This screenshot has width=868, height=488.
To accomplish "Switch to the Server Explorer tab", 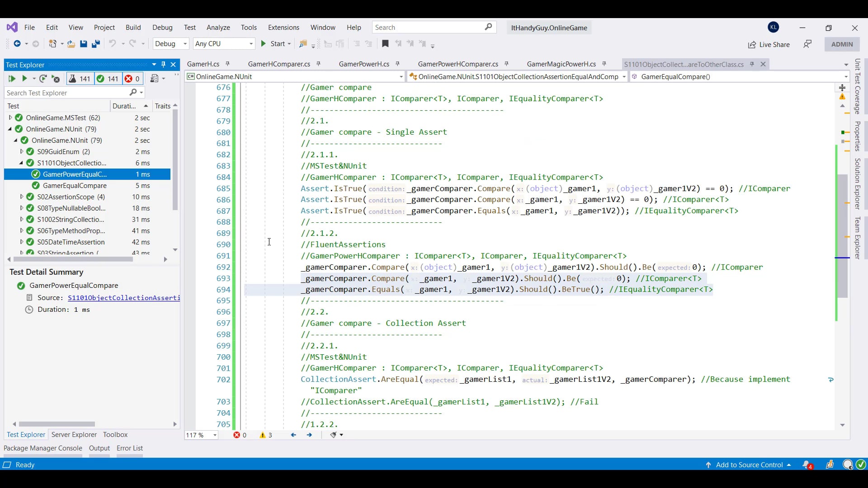I will point(74,435).
